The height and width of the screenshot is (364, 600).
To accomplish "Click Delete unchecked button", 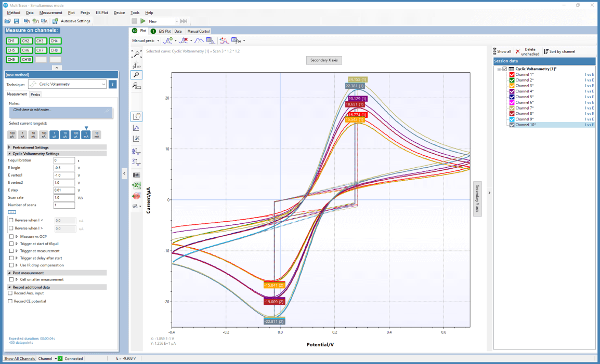I will [x=527, y=51].
